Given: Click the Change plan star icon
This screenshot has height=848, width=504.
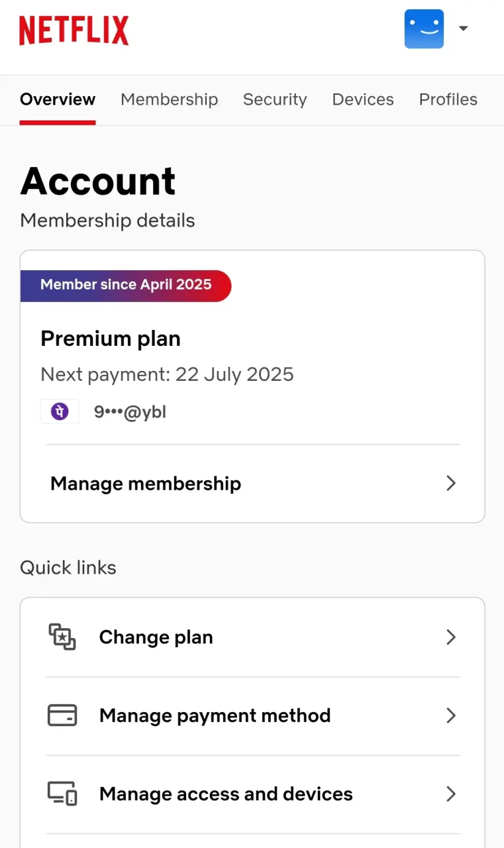Looking at the screenshot, I should 62,637.
